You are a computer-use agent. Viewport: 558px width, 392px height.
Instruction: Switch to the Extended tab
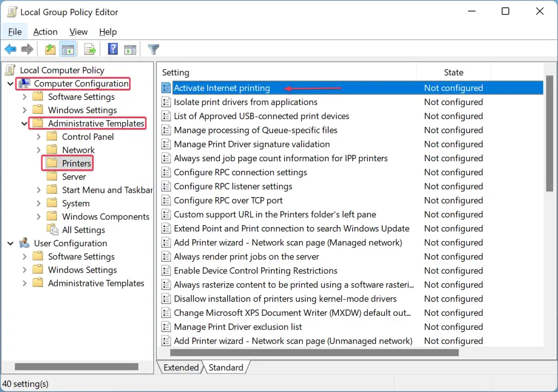[x=180, y=367]
